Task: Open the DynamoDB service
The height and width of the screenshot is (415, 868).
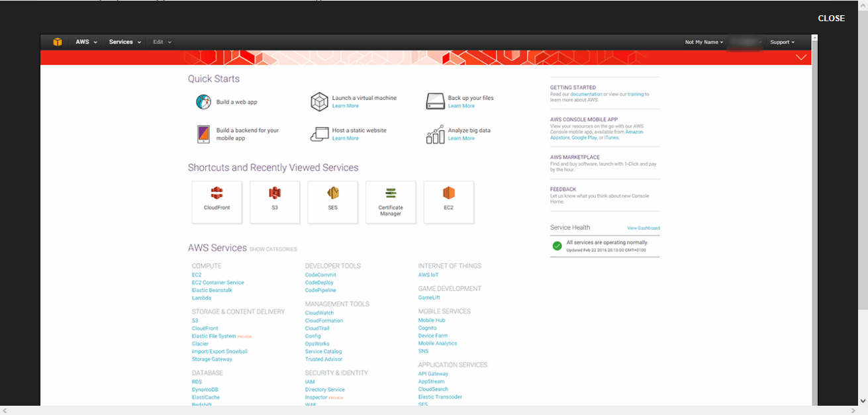Action: 205,390
